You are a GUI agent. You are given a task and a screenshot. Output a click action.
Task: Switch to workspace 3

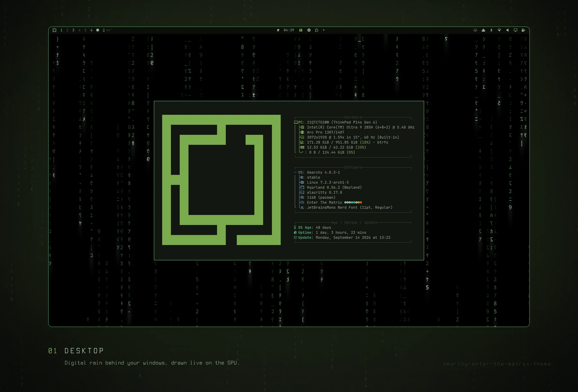73,30
